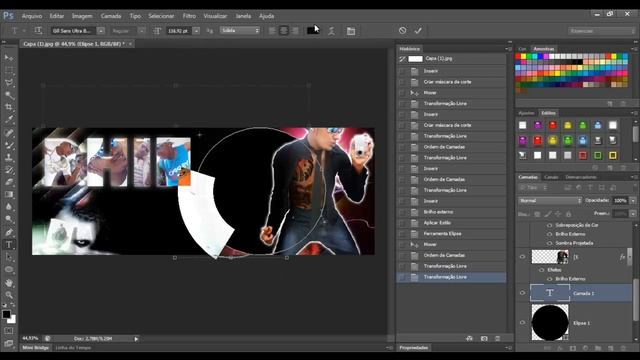Image resolution: width=640 pixels, height=360 pixels.
Task: Select the Camada 1 layer name
Action: pos(584,293)
